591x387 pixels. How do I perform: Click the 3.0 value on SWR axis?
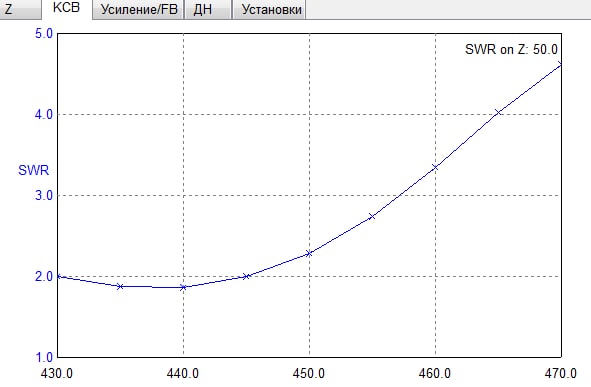click(44, 196)
